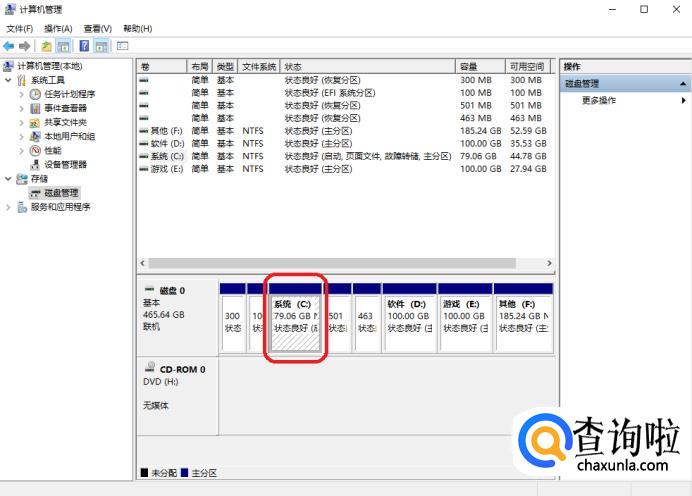Viewport: 692px width, 496px height.
Task: Toggle the Show/Hide action pane toolbar icon
Action: 102,46
